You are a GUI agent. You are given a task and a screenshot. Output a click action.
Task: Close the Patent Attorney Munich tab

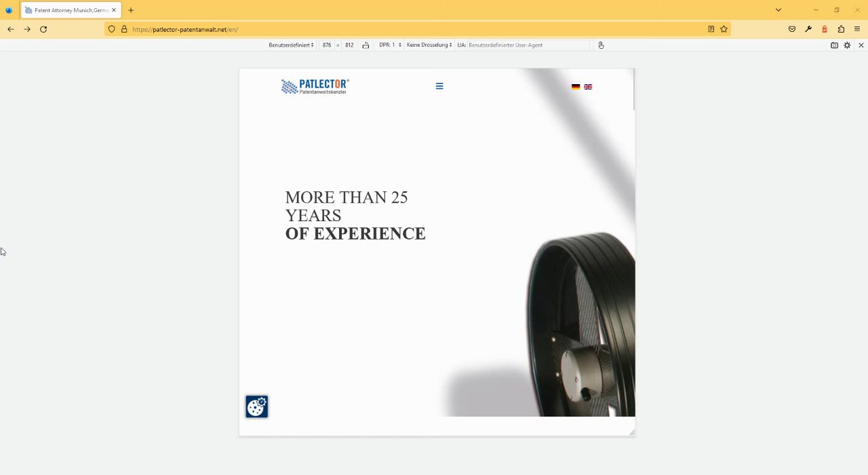click(114, 10)
